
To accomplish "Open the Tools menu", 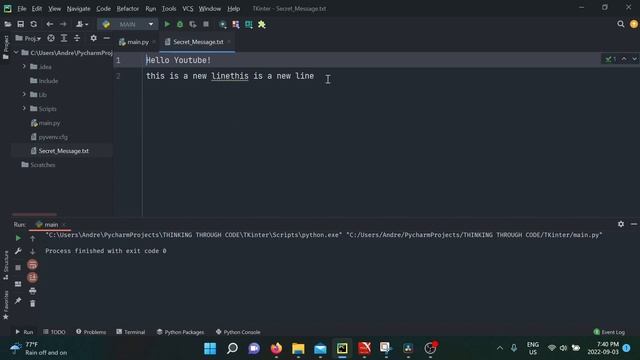I will pyautogui.click(x=169, y=9).
